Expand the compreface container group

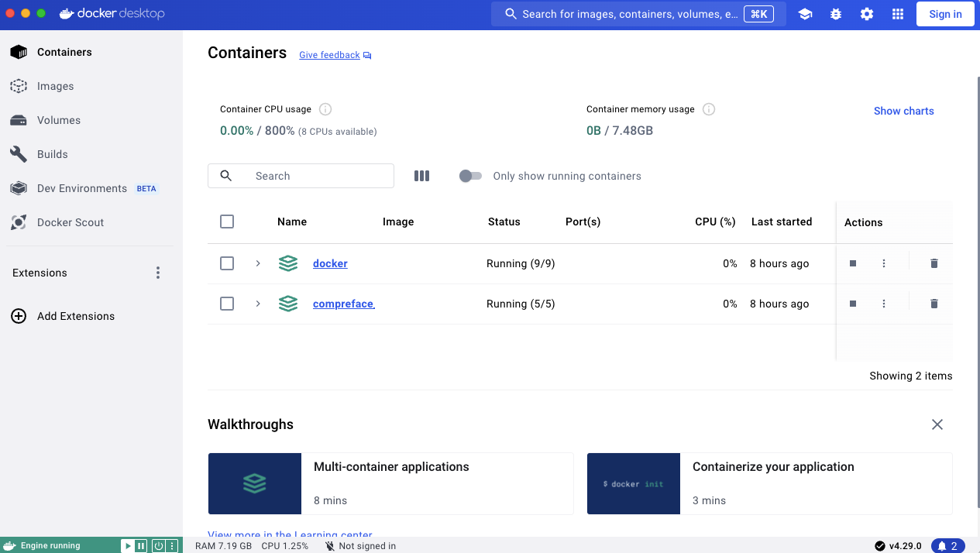[x=258, y=304]
